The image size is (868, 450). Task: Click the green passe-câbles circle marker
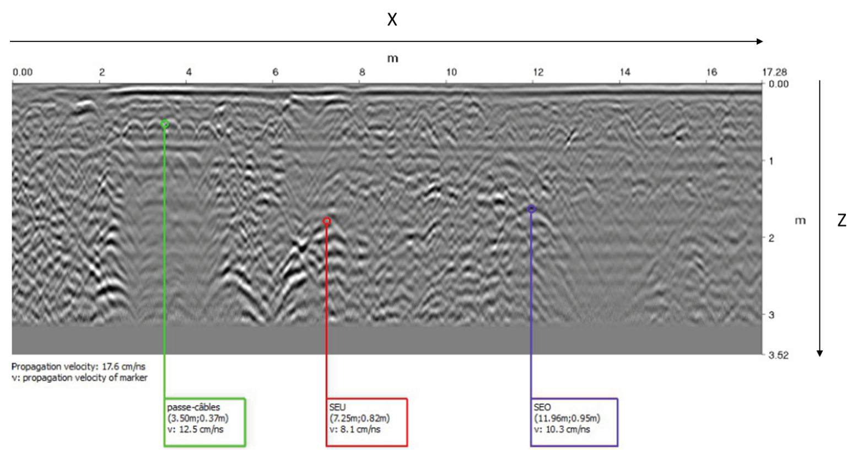point(165,124)
